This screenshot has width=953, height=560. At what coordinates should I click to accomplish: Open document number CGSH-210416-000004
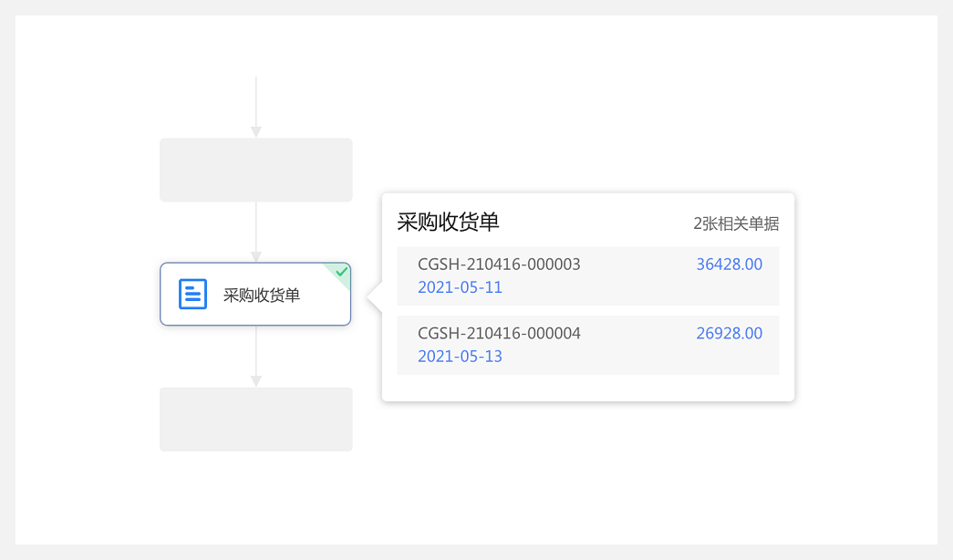[x=499, y=333]
